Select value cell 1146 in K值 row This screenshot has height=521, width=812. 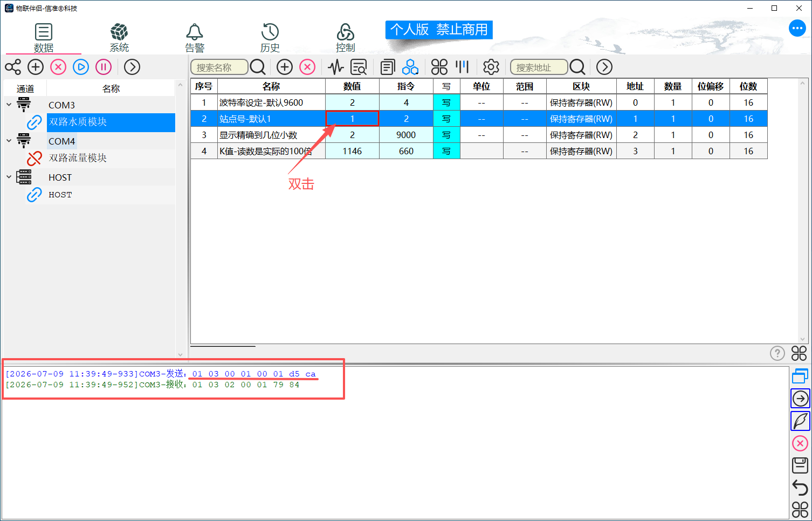pyautogui.click(x=352, y=151)
